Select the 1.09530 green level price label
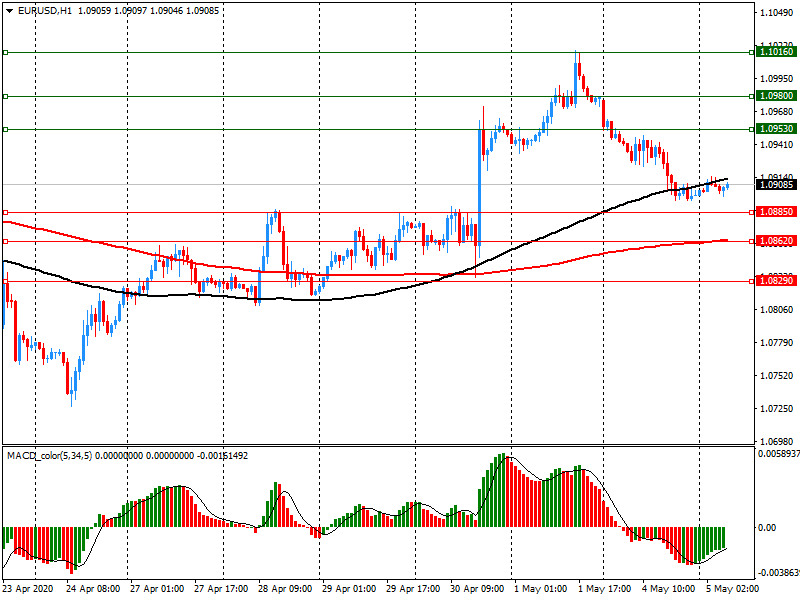The height and width of the screenshot is (600, 800). coord(776,129)
